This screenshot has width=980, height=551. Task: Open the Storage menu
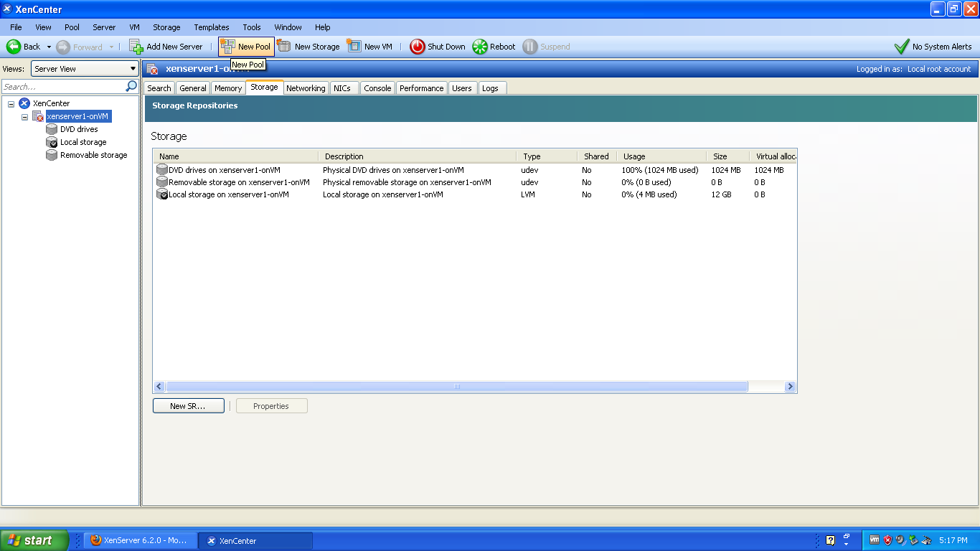click(166, 27)
